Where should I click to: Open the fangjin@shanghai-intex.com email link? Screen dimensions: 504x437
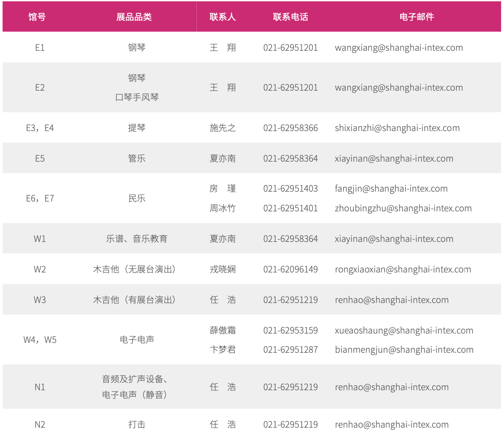point(391,189)
